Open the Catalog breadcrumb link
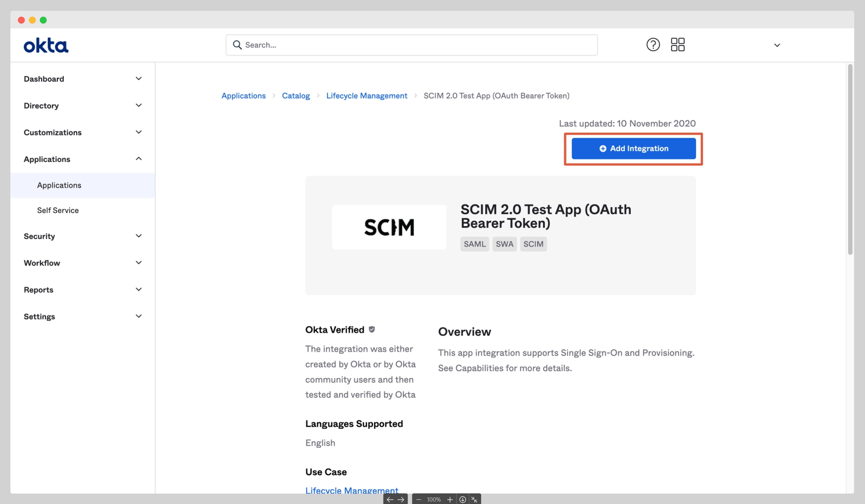The height and width of the screenshot is (504, 865). [x=295, y=96]
